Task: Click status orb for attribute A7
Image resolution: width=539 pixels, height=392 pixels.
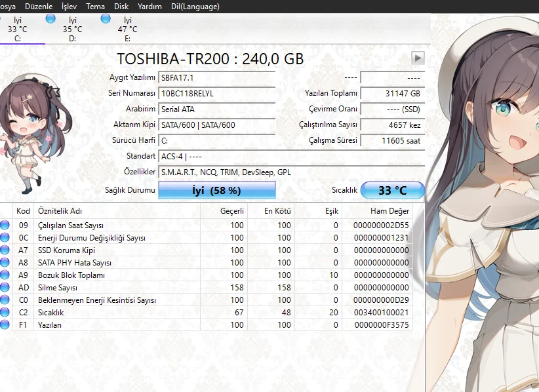Action: (x=5, y=250)
